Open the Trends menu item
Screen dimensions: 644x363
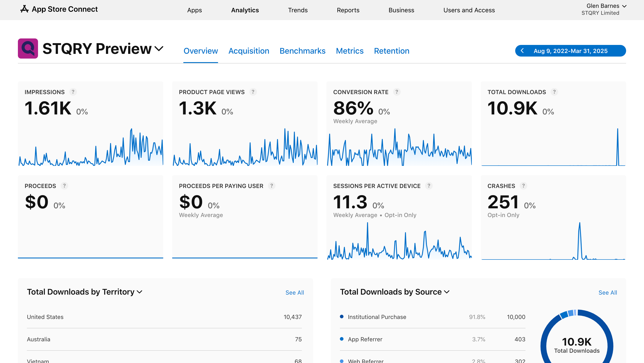(x=297, y=10)
